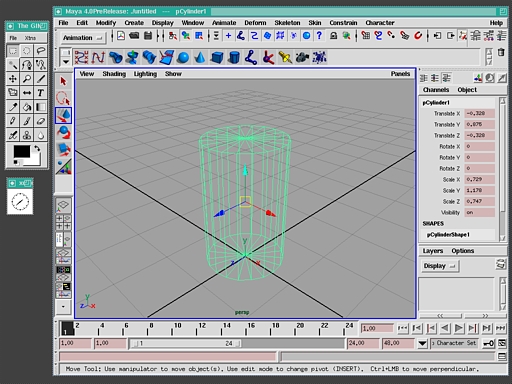Select the GIMP color picker eyedropper tool
This screenshot has width=512, height=384.
click(13, 107)
